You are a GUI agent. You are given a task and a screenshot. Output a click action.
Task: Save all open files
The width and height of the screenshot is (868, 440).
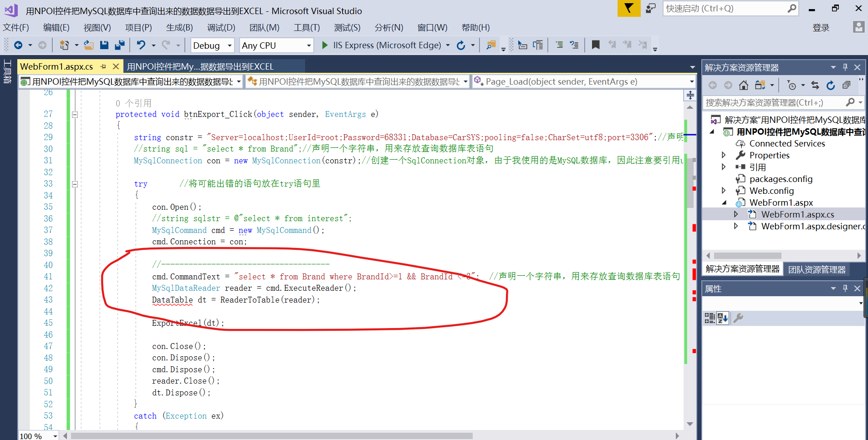pyautogui.click(x=120, y=45)
